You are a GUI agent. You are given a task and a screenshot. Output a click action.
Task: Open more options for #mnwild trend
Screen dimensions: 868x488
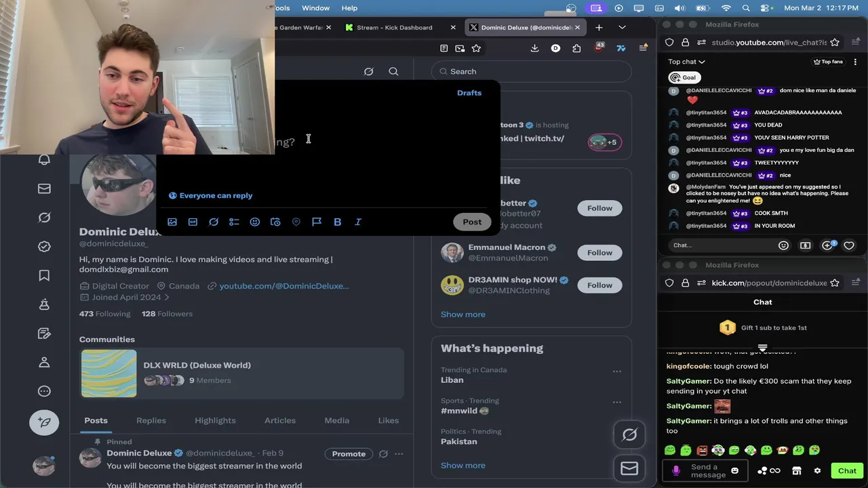click(x=617, y=402)
